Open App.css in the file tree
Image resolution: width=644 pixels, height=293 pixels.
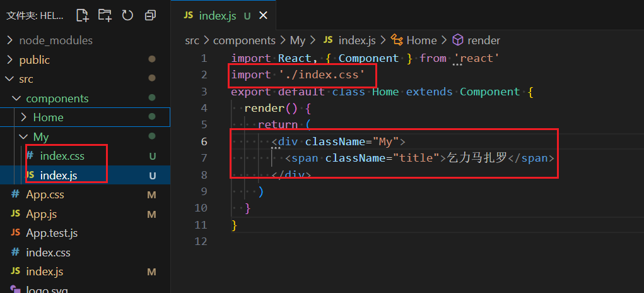click(45, 194)
